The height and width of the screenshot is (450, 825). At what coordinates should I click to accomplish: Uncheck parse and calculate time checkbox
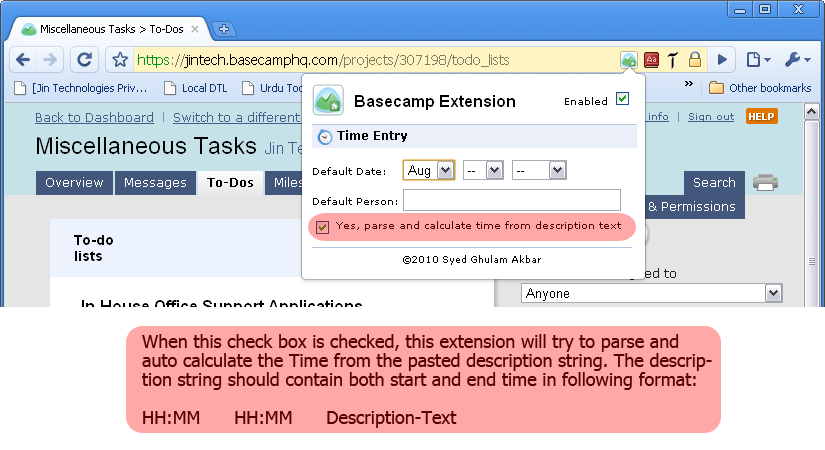click(322, 227)
